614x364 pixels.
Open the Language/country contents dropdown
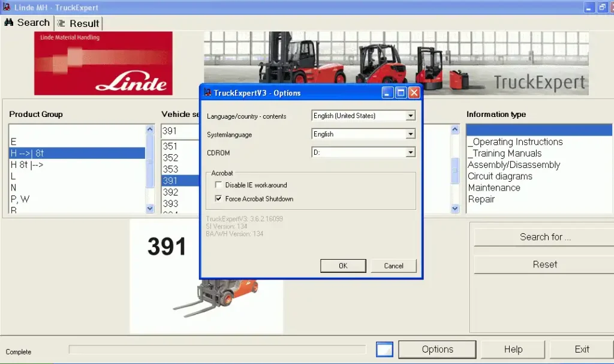[410, 115]
